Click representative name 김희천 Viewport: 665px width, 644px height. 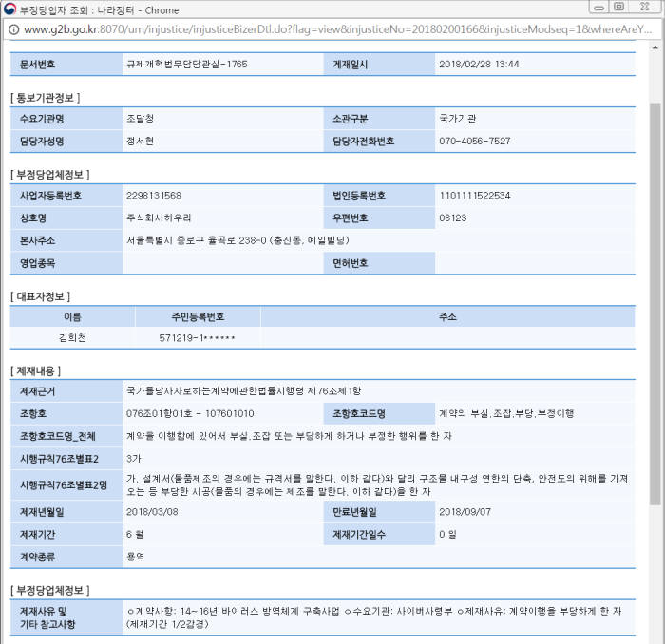[72, 338]
